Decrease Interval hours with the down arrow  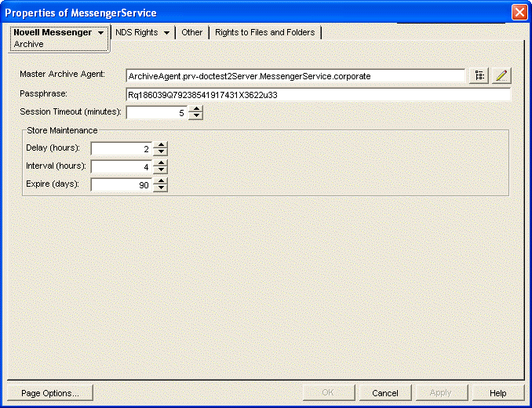161,170
